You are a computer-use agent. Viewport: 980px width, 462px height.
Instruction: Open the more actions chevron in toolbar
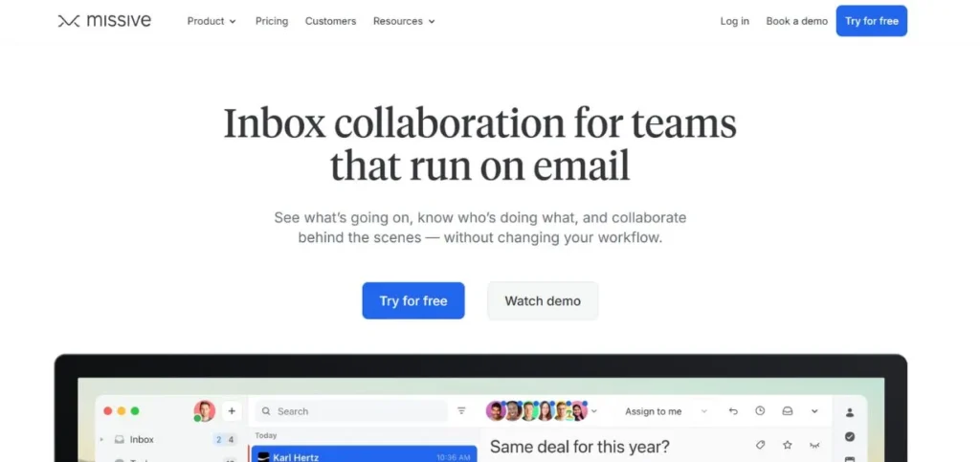point(814,410)
